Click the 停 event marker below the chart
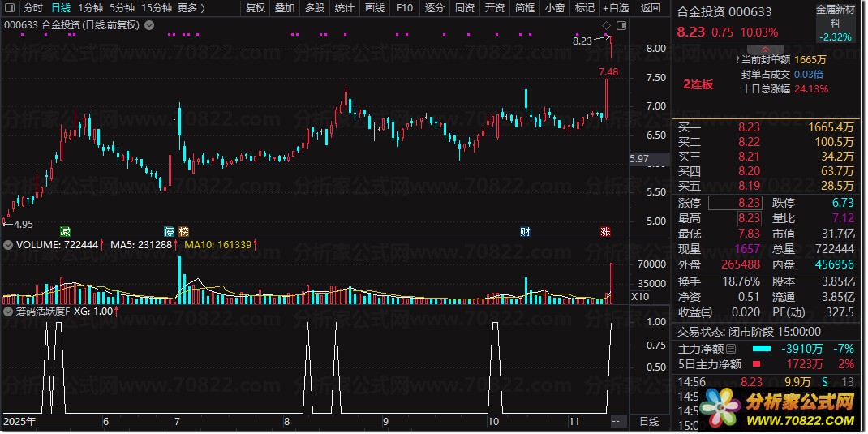This screenshot has height=434, width=868. click(x=170, y=231)
